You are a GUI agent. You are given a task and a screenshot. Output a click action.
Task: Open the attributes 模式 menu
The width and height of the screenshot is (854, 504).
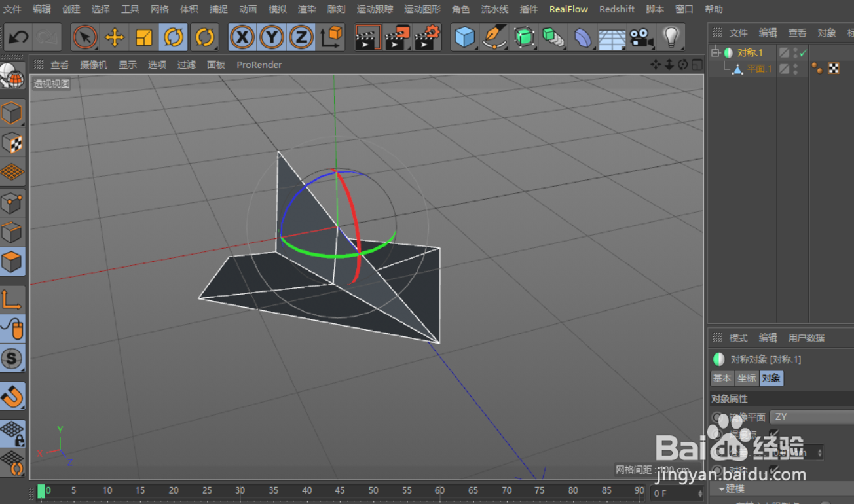(x=739, y=338)
